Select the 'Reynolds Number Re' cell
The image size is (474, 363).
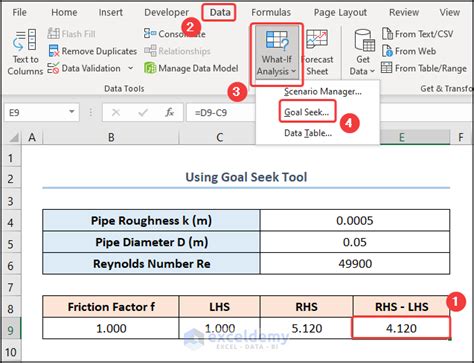click(151, 264)
